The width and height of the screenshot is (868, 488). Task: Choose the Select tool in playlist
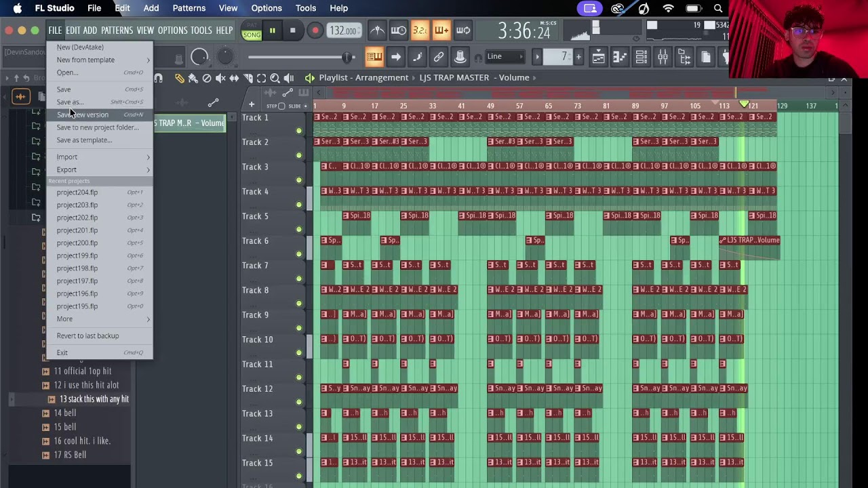(x=262, y=79)
